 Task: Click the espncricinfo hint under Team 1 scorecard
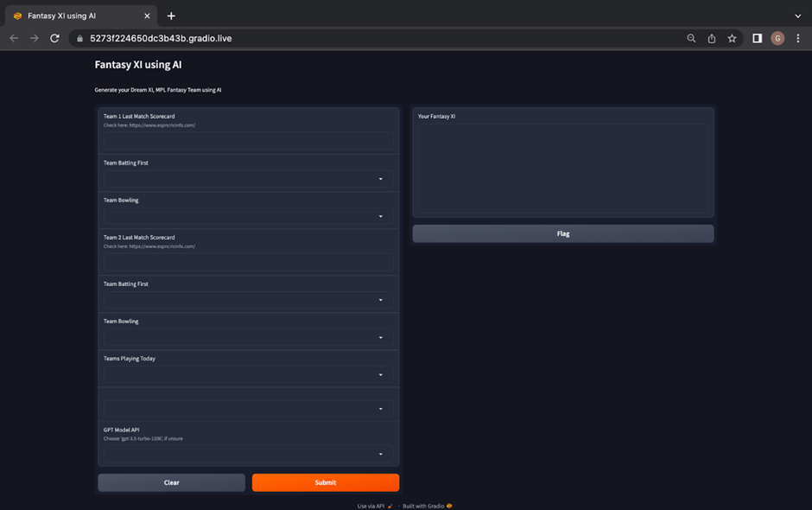(x=149, y=125)
